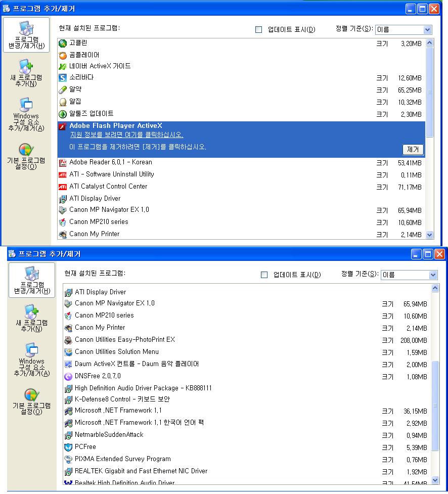The height and width of the screenshot is (494, 448).
Task: Select Daum ActiveX 컨트롤 - Daum 음악 플레이어 name
Action: point(137,364)
